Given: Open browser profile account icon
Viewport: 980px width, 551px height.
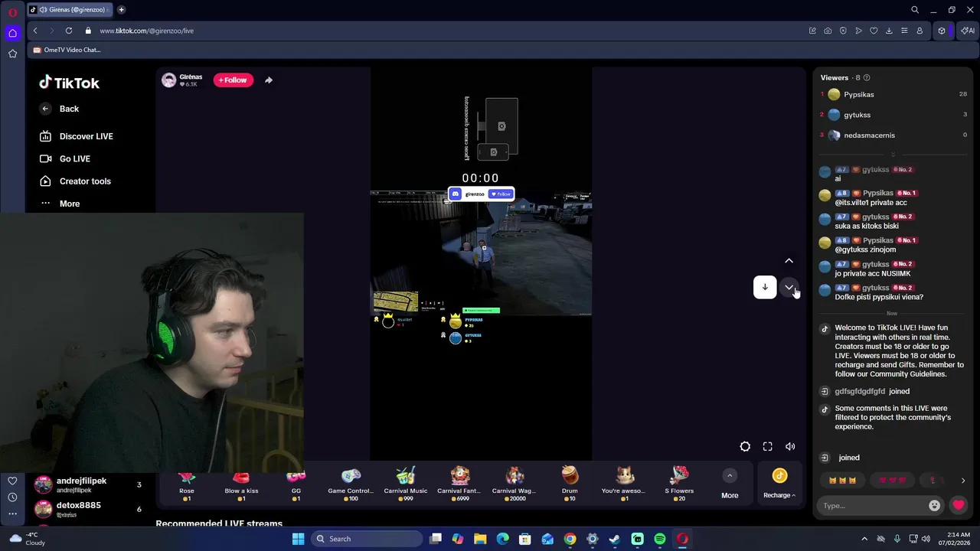Looking at the screenshot, I should (x=920, y=31).
